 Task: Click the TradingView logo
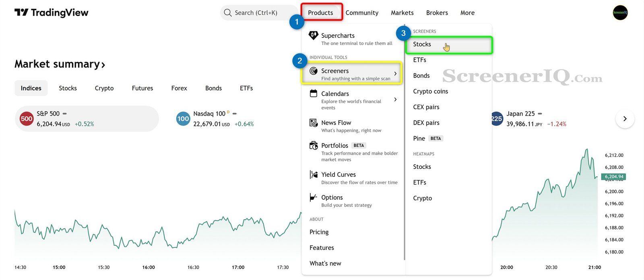point(52,12)
